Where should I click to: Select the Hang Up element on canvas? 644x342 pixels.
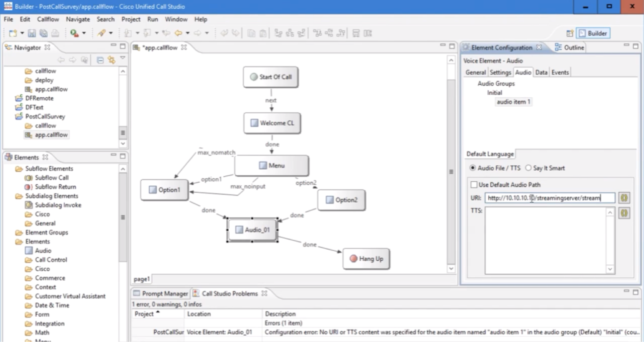[366, 259]
